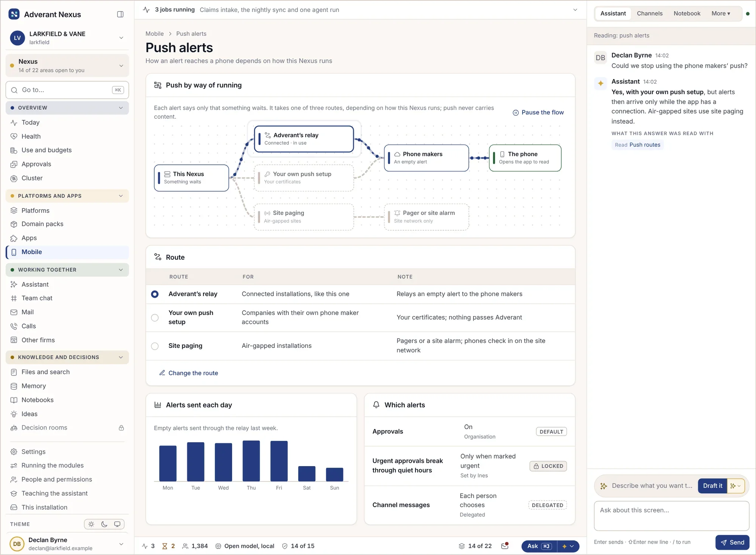Expand the Larkfield & Vane organisation switcher
The height and width of the screenshot is (555, 756).
click(121, 38)
